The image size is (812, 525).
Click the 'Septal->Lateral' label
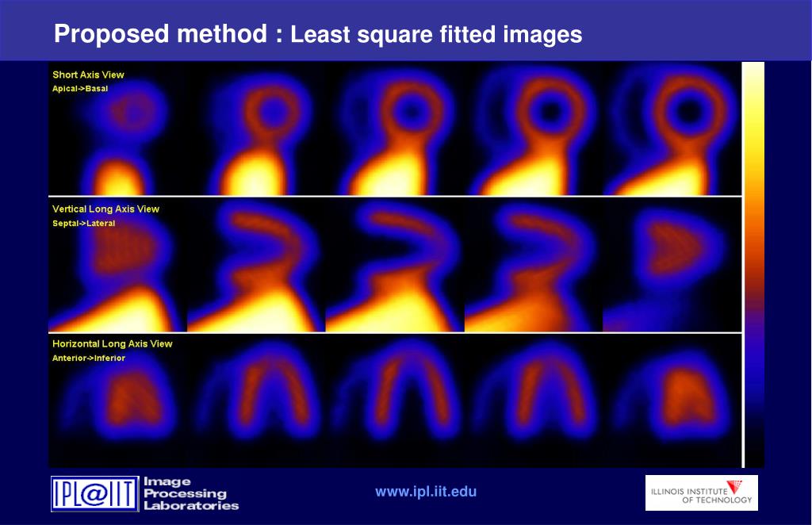(x=83, y=223)
